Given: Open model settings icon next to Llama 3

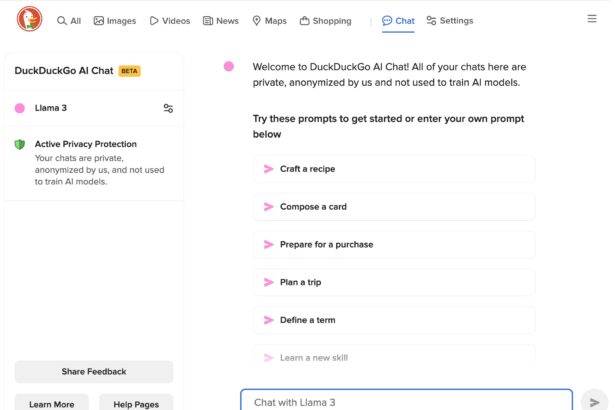Looking at the screenshot, I should [x=168, y=108].
